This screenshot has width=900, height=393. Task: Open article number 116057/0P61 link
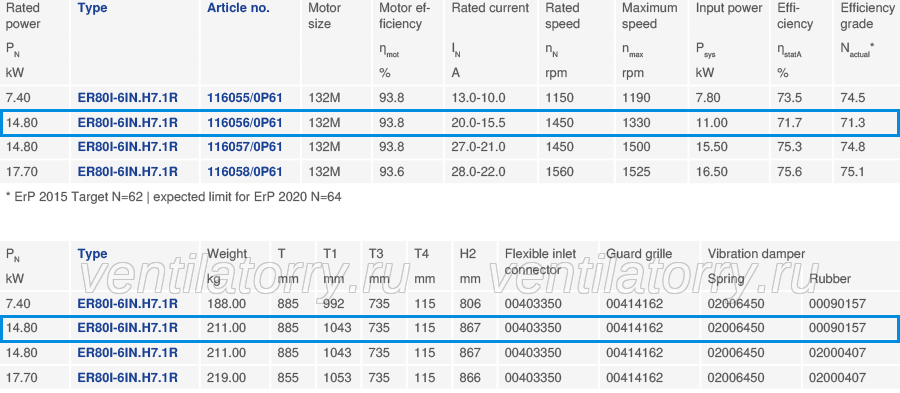click(245, 147)
